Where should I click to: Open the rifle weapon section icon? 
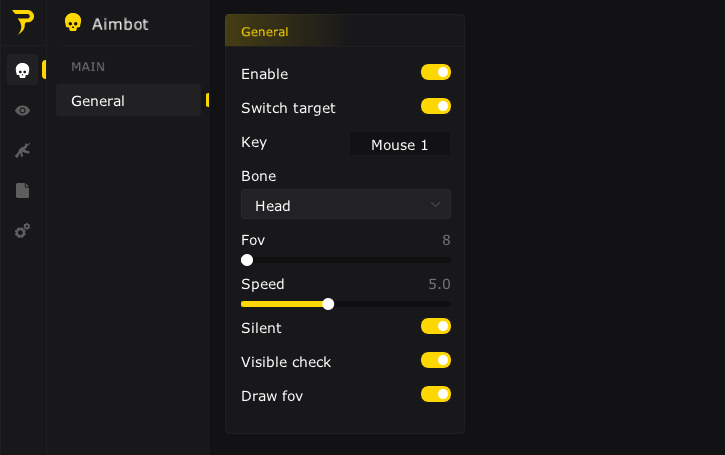click(22, 151)
